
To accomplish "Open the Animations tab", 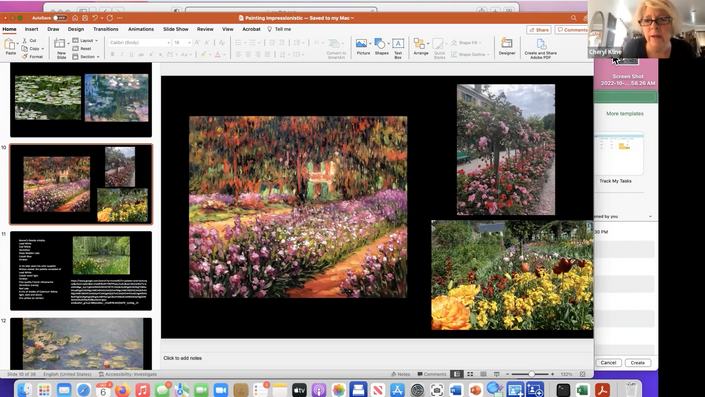I will (x=141, y=29).
